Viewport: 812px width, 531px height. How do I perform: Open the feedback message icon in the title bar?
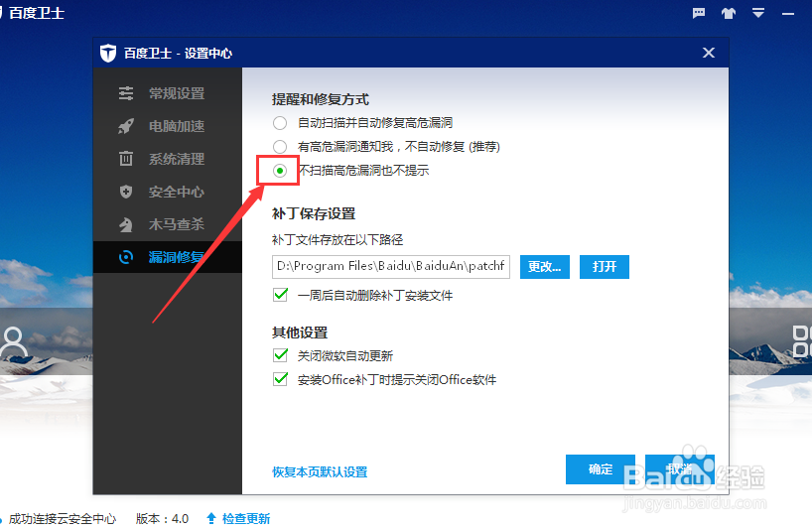pos(699,13)
